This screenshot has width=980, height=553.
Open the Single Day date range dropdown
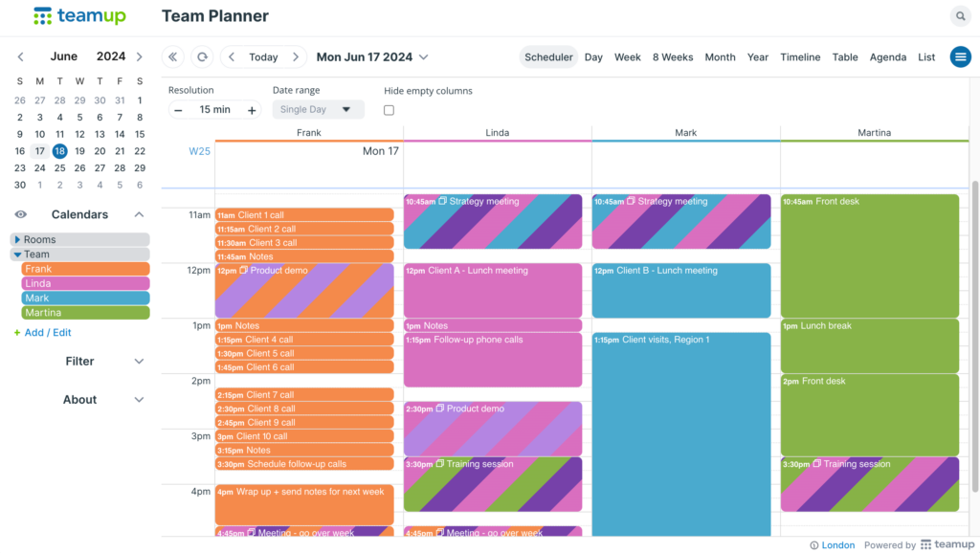318,109
